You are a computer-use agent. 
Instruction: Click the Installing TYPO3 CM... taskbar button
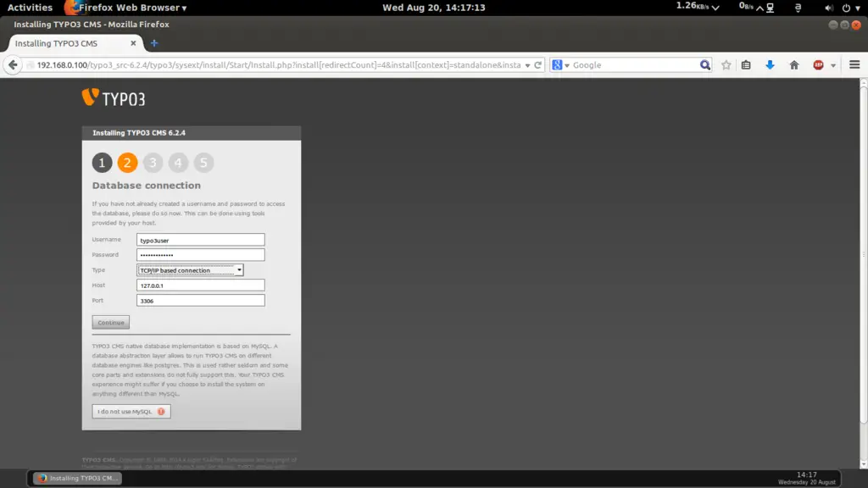click(x=77, y=478)
